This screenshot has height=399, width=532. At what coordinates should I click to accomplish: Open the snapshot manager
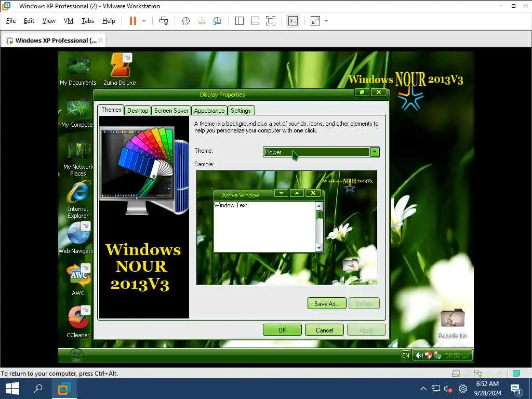tap(217, 21)
